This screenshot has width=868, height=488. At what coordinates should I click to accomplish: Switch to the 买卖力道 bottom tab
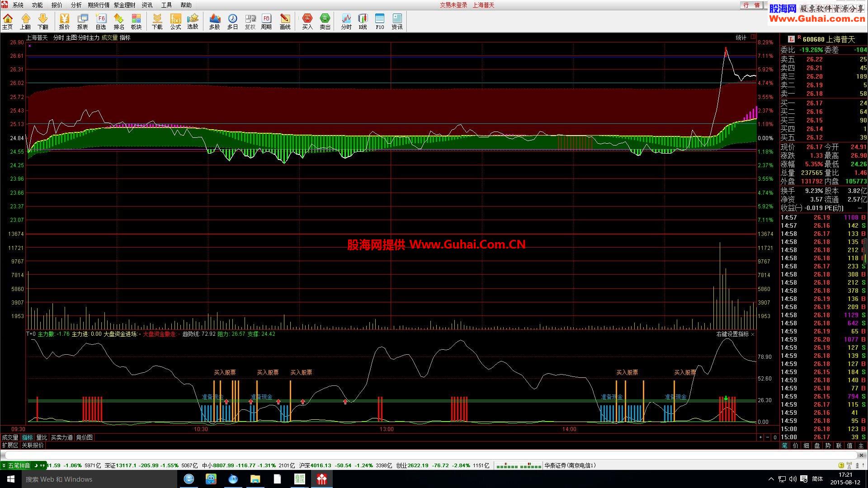click(61, 437)
